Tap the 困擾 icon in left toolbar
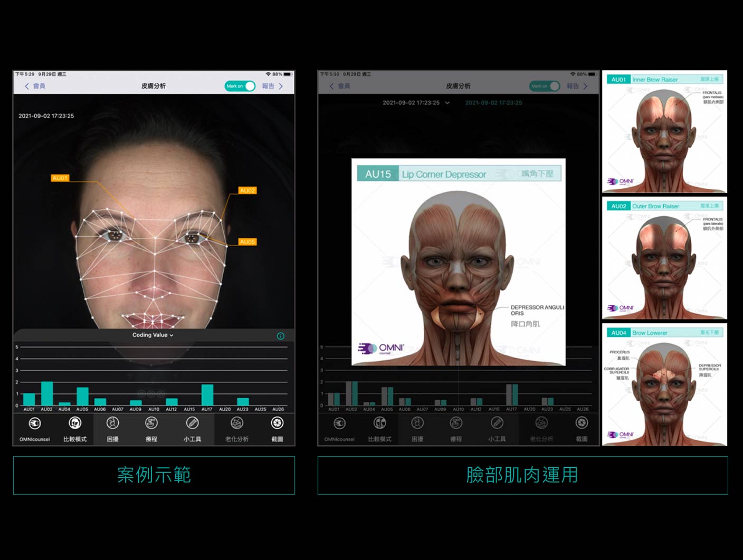Screen dimensions: 743x560 pos(112,423)
